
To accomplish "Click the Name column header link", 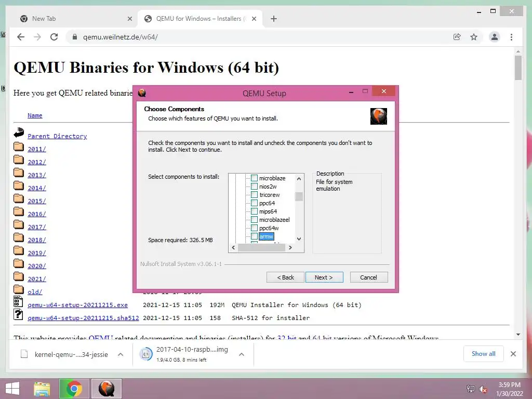I will [x=35, y=115].
